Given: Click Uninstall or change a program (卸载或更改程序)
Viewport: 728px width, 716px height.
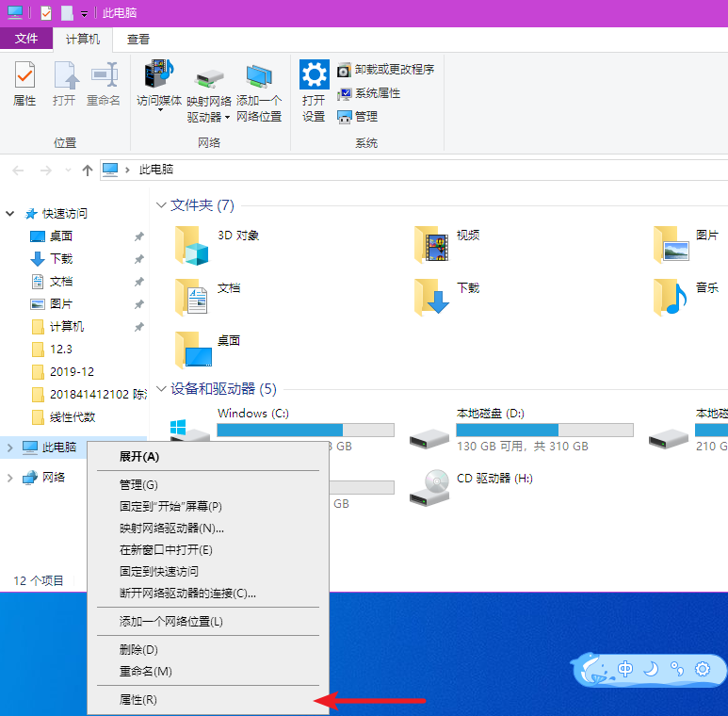Looking at the screenshot, I should (386, 70).
